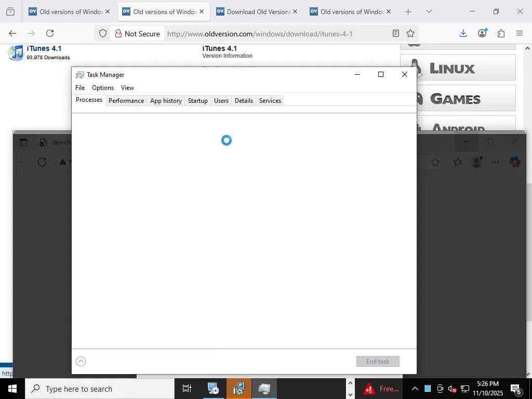The image size is (532, 399).
Task: Open the Firefox account icon
Action: (x=482, y=33)
